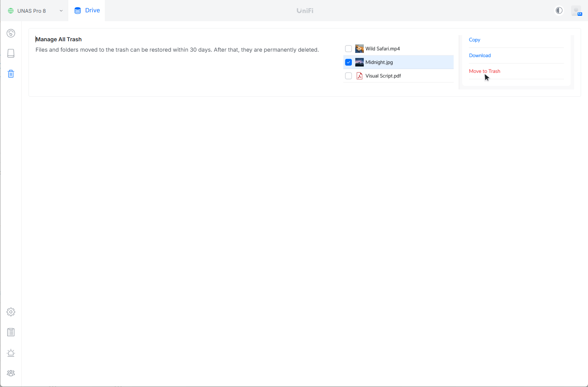Select Copy from the actions menu
The width and height of the screenshot is (588, 387).
(474, 40)
